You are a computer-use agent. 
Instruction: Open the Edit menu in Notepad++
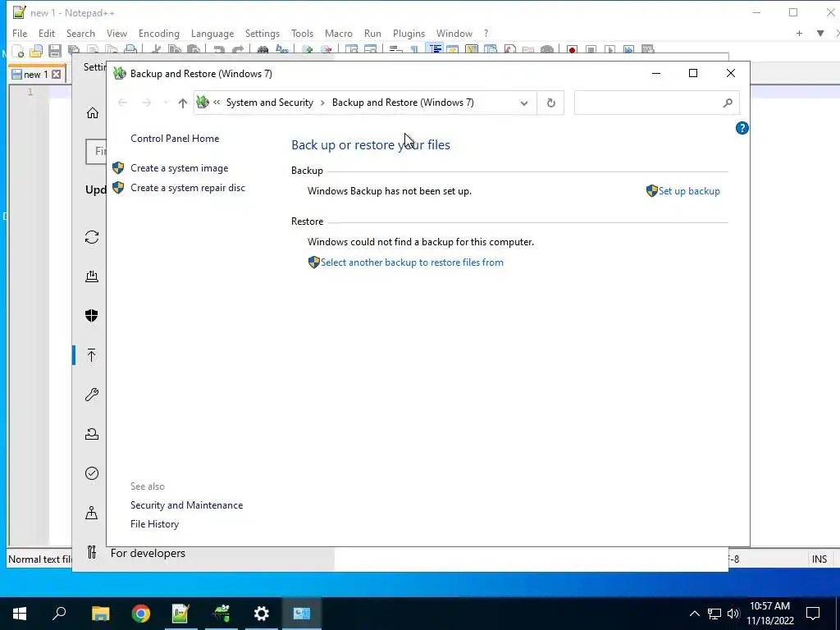(x=47, y=33)
